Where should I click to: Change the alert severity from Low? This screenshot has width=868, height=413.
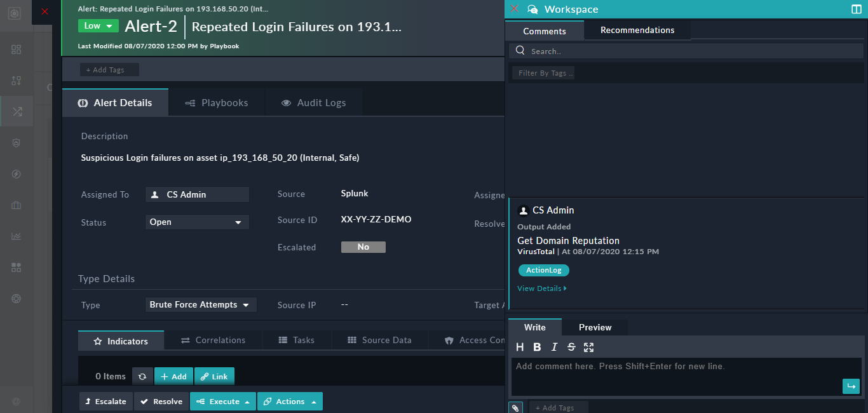point(98,26)
